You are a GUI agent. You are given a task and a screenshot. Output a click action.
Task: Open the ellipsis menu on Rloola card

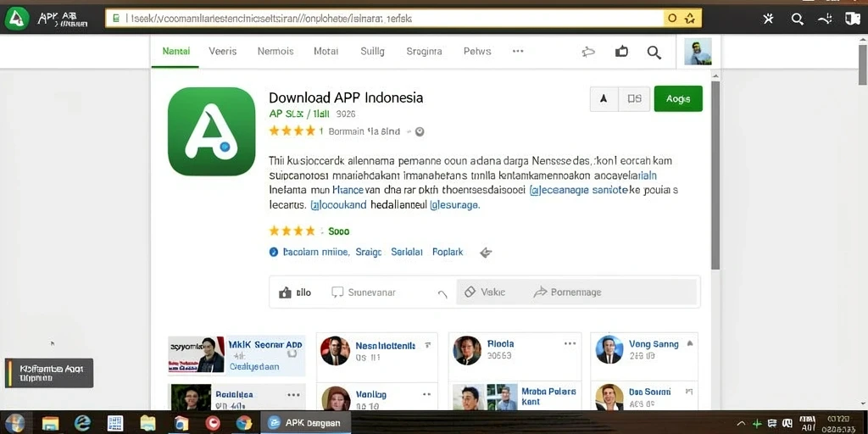click(x=570, y=344)
